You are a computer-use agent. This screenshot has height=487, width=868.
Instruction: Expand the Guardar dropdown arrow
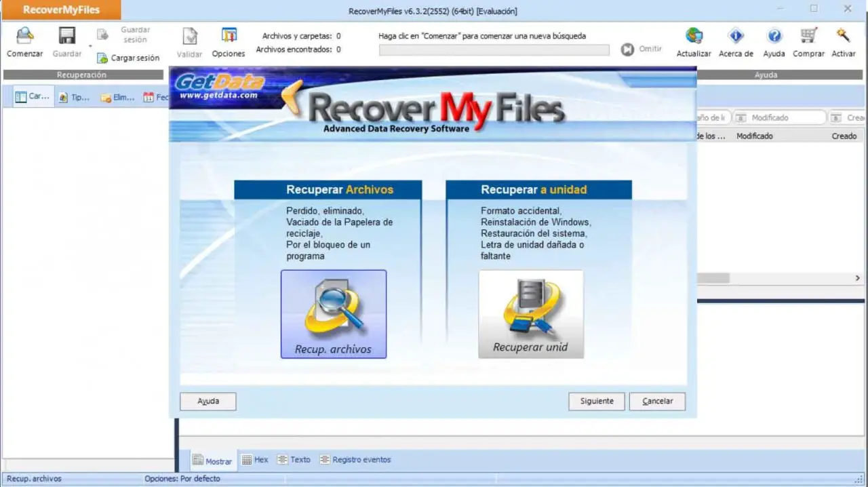tap(90, 46)
